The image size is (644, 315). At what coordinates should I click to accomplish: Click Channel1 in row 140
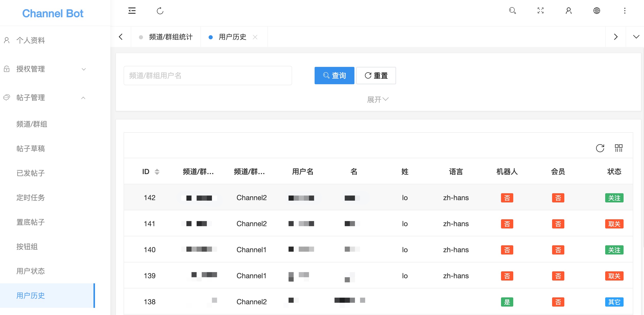tap(252, 250)
